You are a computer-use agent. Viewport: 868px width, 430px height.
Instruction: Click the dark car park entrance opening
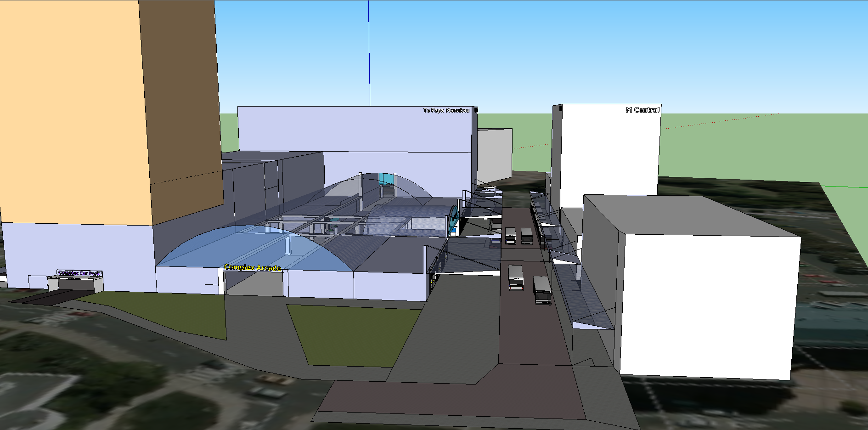click(x=76, y=285)
